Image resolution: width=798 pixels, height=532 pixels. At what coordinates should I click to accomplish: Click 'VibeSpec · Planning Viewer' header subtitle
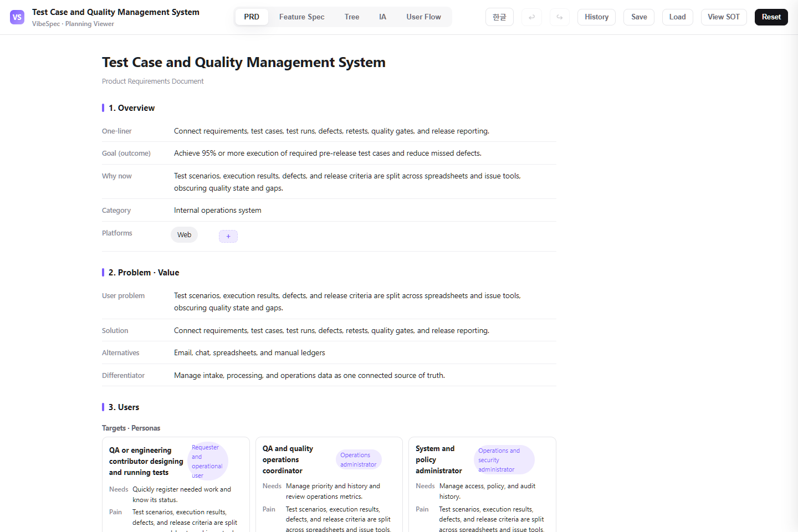point(73,24)
